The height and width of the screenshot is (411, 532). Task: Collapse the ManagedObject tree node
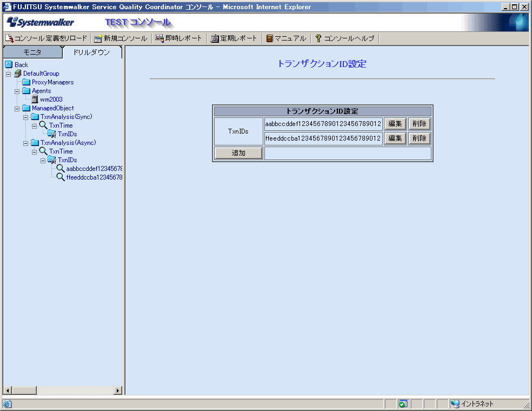[x=17, y=109]
